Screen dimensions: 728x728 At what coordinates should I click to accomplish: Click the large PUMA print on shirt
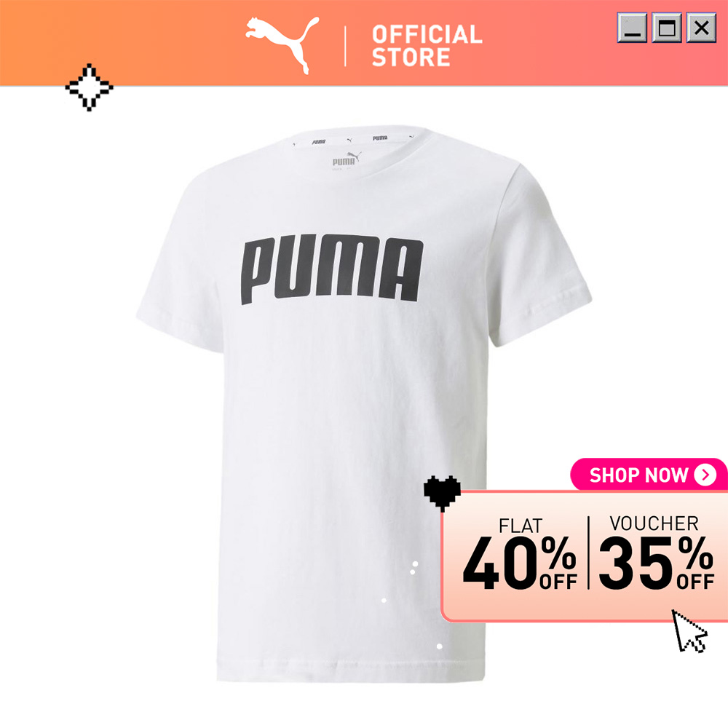tap(331, 270)
